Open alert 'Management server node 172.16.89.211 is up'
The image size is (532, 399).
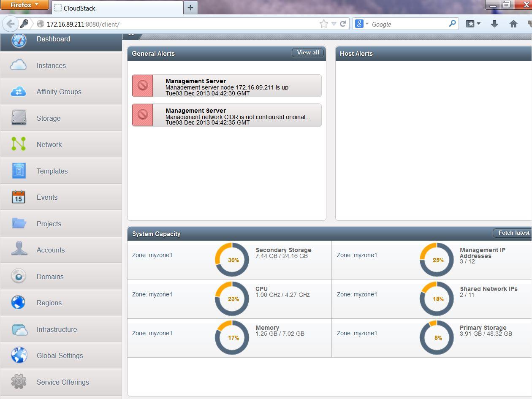coord(227,86)
